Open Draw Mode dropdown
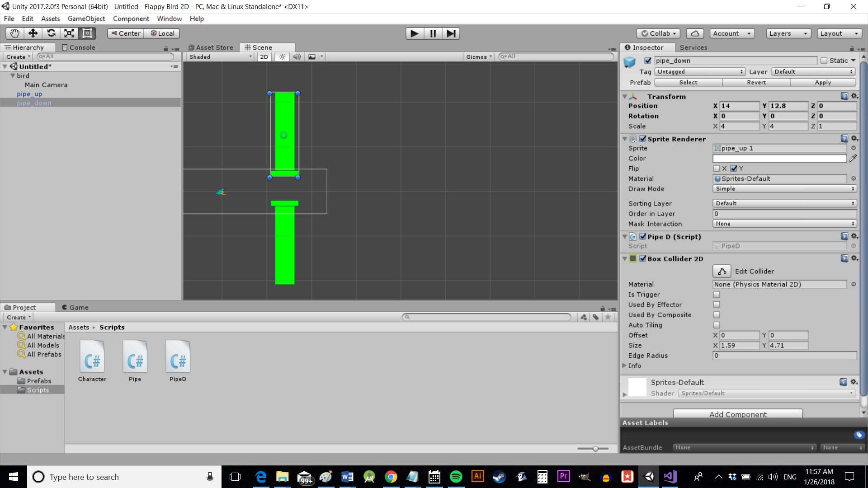868x488 pixels. point(784,189)
